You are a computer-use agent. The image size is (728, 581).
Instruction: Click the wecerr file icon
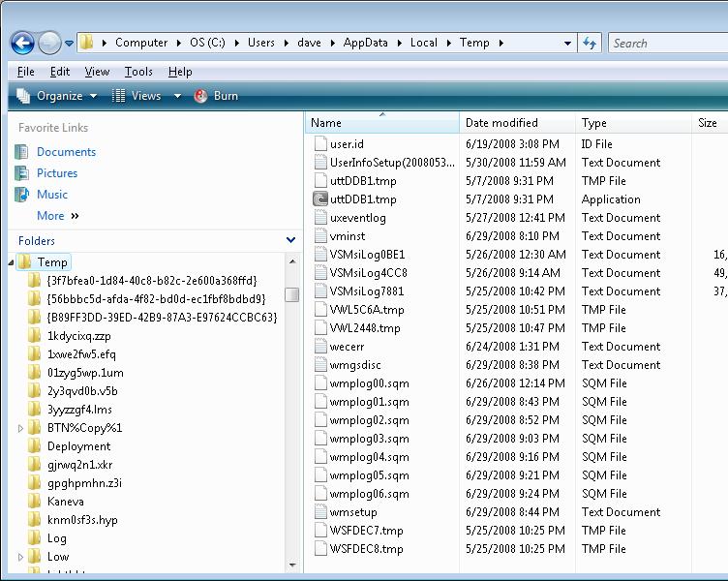320,346
